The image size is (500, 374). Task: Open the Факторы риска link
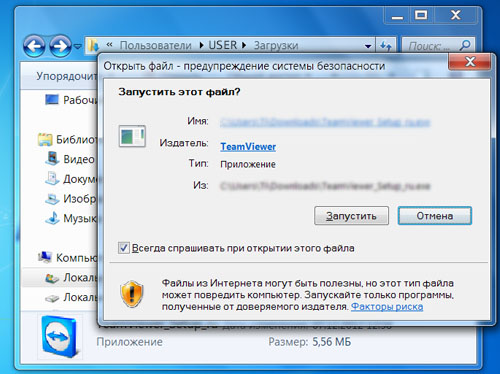click(387, 306)
